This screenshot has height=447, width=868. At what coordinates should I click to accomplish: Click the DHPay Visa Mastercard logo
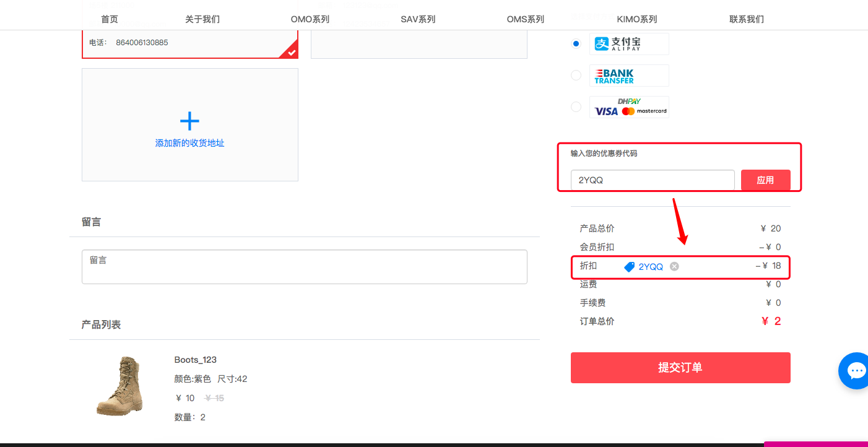[628, 107]
